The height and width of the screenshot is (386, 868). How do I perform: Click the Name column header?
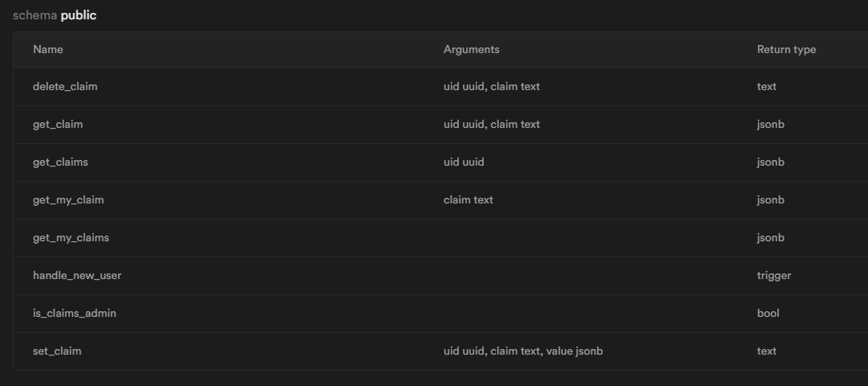[48, 50]
